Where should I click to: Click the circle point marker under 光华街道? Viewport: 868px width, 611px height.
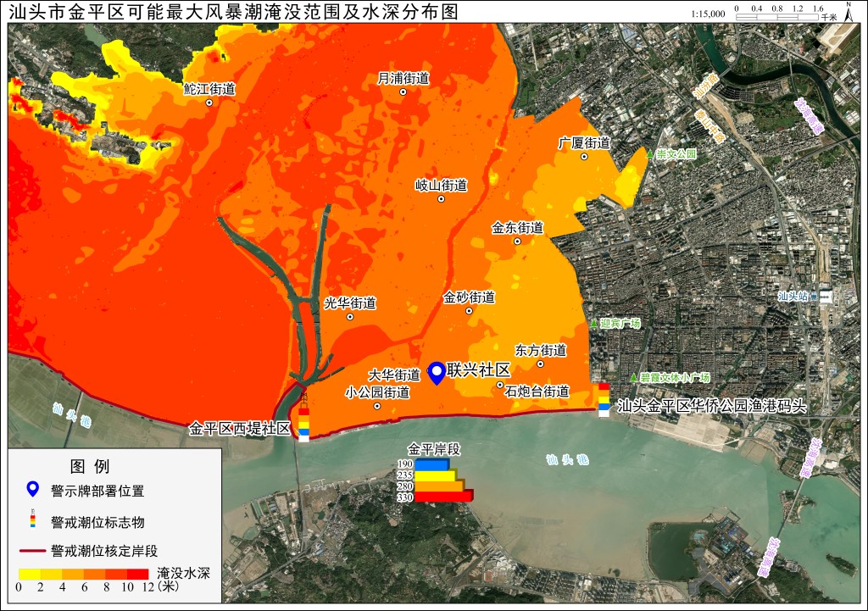(350, 317)
